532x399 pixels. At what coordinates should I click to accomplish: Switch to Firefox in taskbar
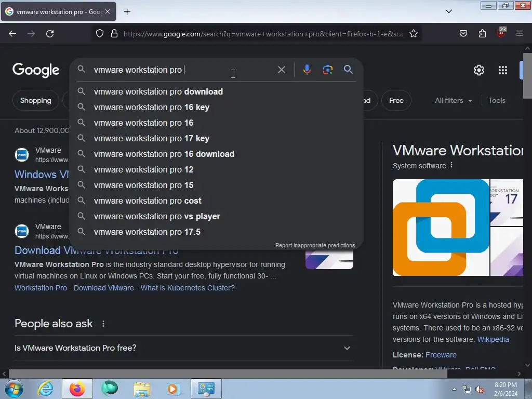point(77,389)
